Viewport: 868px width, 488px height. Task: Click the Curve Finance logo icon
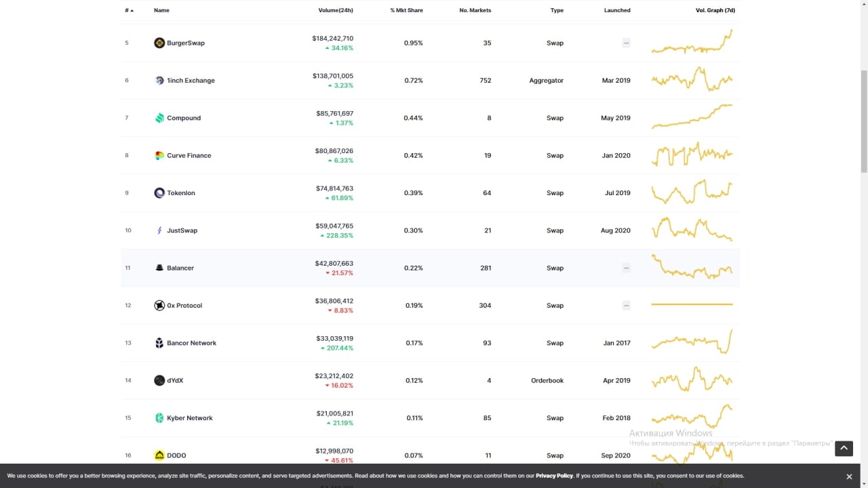159,155
